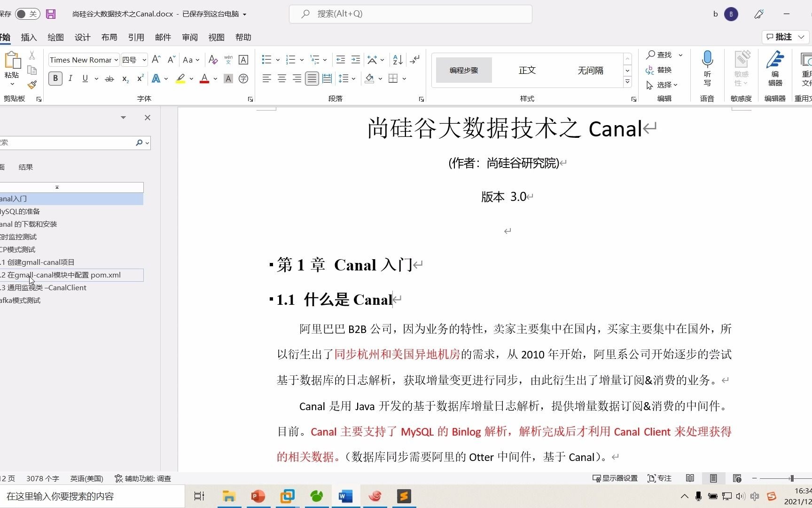Clear all formatting icon
Viewport: 812px width, 508px height.
pyautogui.click(x=213, y=60)
